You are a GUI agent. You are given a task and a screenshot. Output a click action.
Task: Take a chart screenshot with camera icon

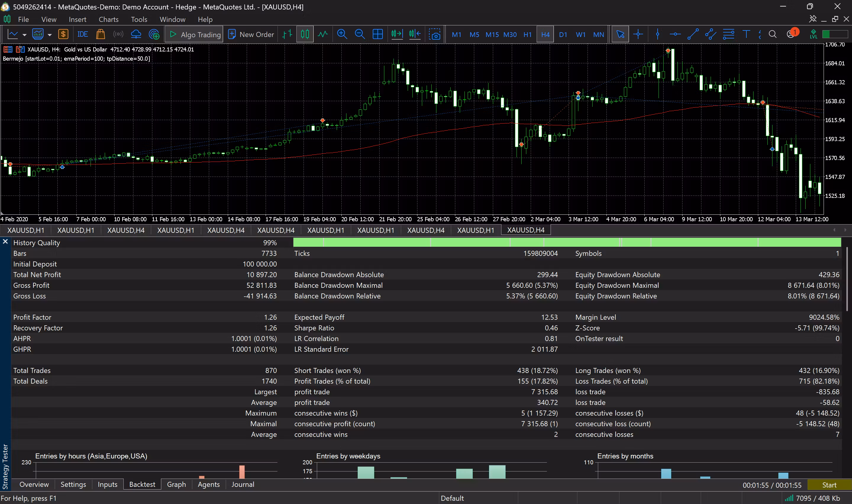pos(434,34)
